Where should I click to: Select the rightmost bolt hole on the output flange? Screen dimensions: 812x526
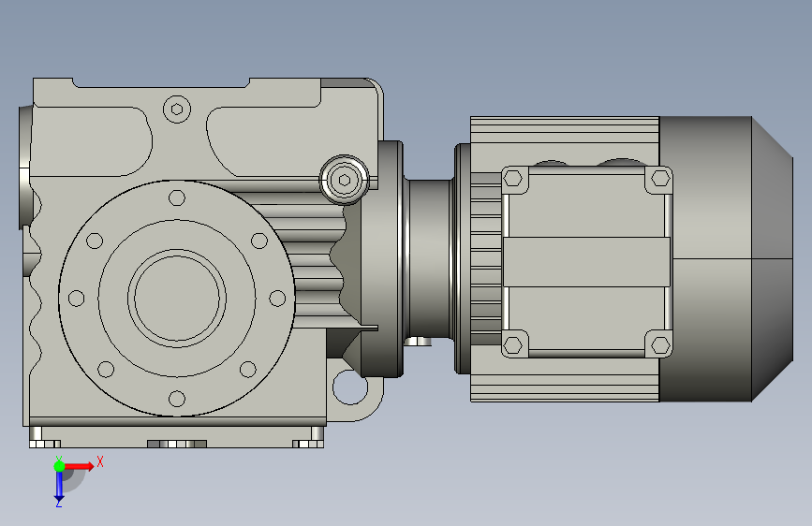pos(277,299)
